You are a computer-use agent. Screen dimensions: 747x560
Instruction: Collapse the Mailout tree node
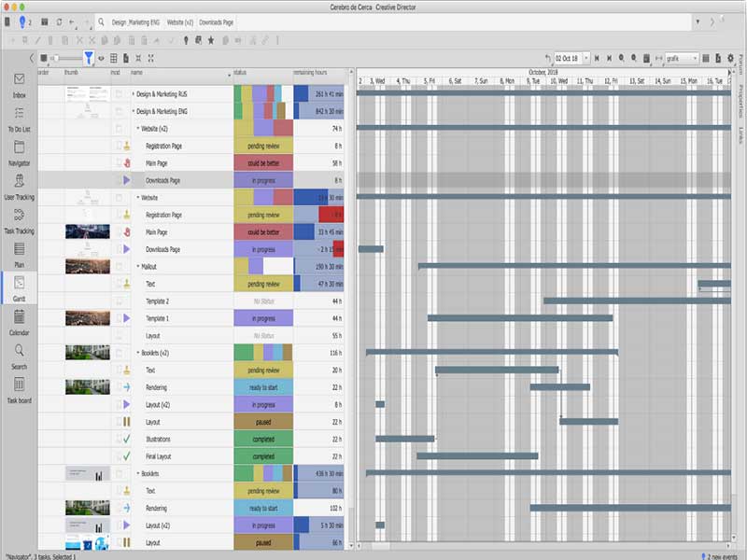(138, 266)
